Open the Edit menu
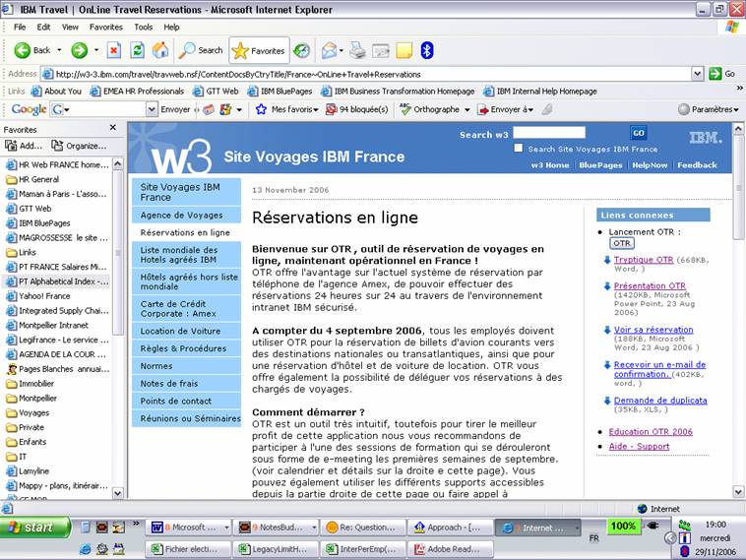746x560 pixels. [43, 28]
